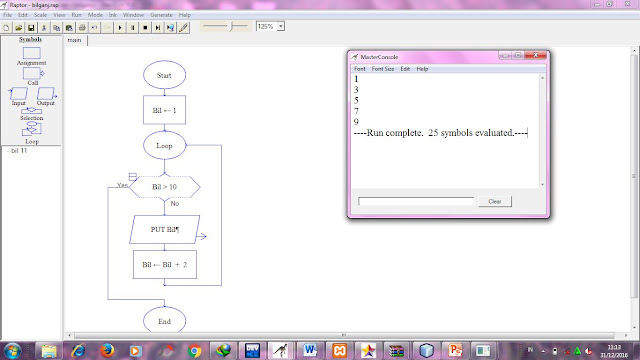This screenshot has height=360, width=640.
Task: Select the PUT Bil output parallelogram
Action: [164, 229]
